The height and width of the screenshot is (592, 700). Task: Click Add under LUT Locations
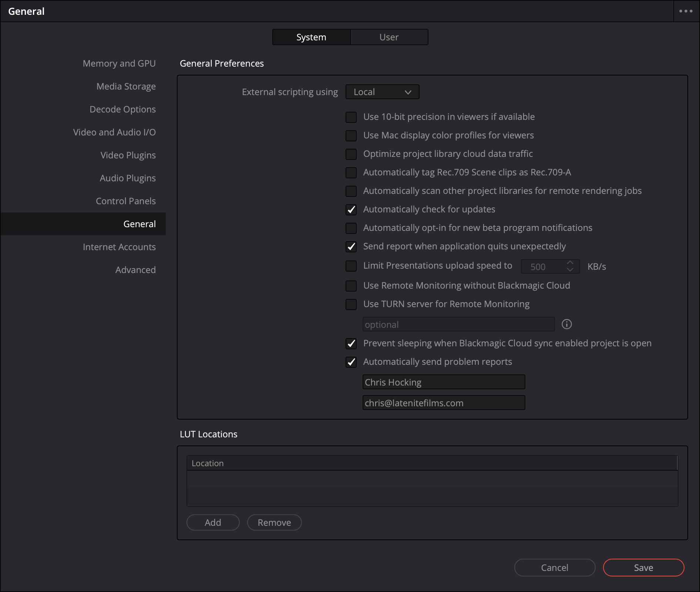(x=213, y=522)
